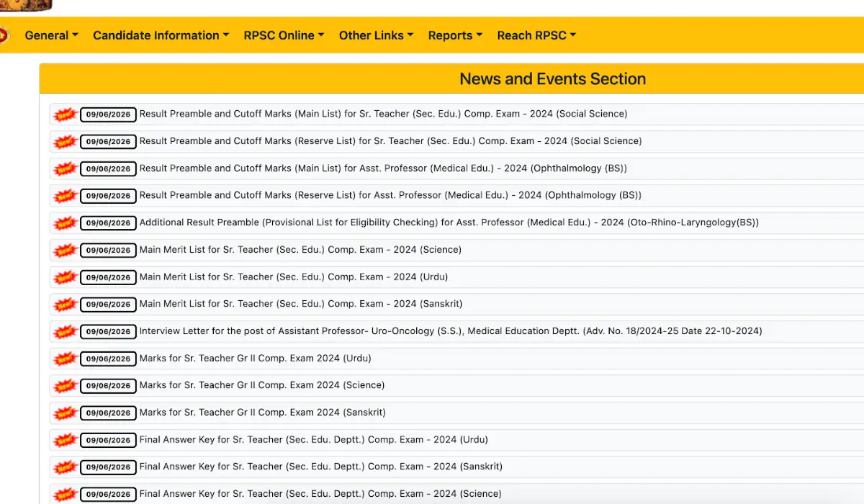Click the new icon beside Final Answer Key Sanskrit
The image size is (864, 504).
[x=66, y=467]
